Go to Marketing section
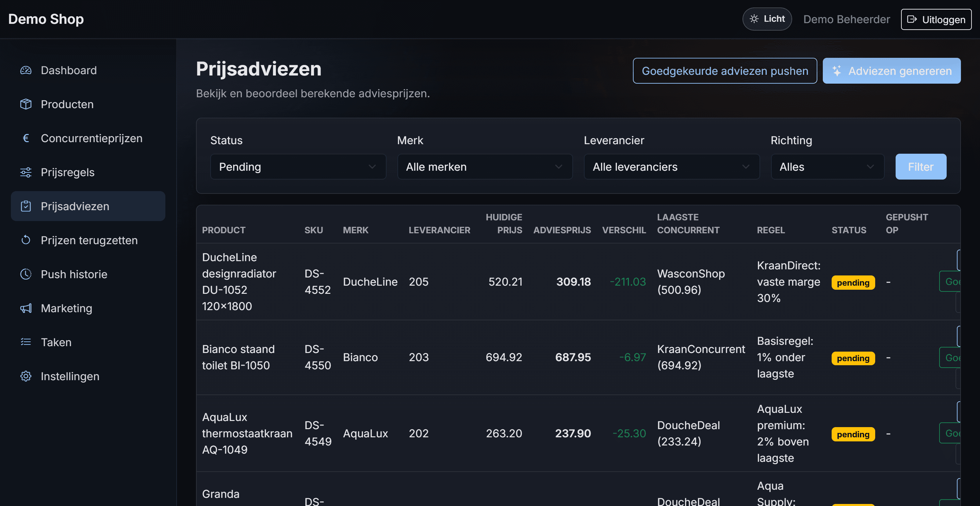 [x=88, y=308]
